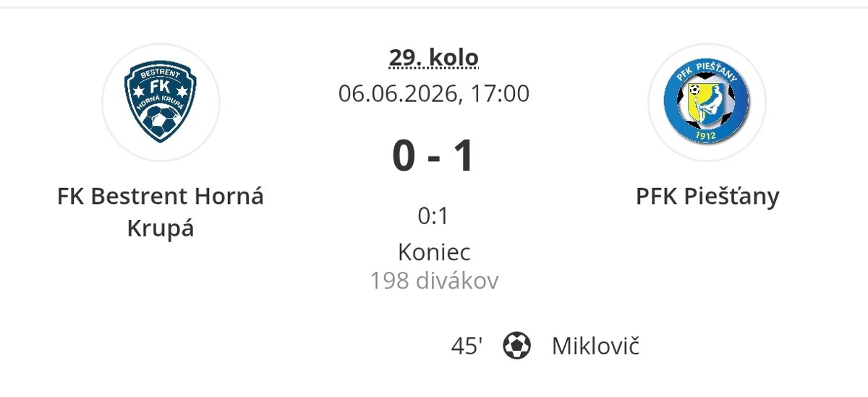The width and height of the screenshot is (868, 397).
Task: Click the PFK PIEŠŤANY text on the badge
Action: (x=707, y=71)
